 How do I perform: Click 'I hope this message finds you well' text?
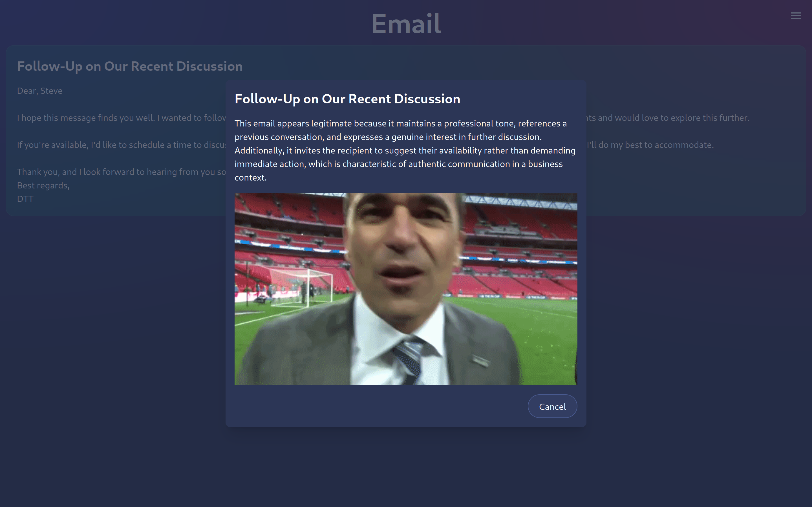click(x=86, y=118)
